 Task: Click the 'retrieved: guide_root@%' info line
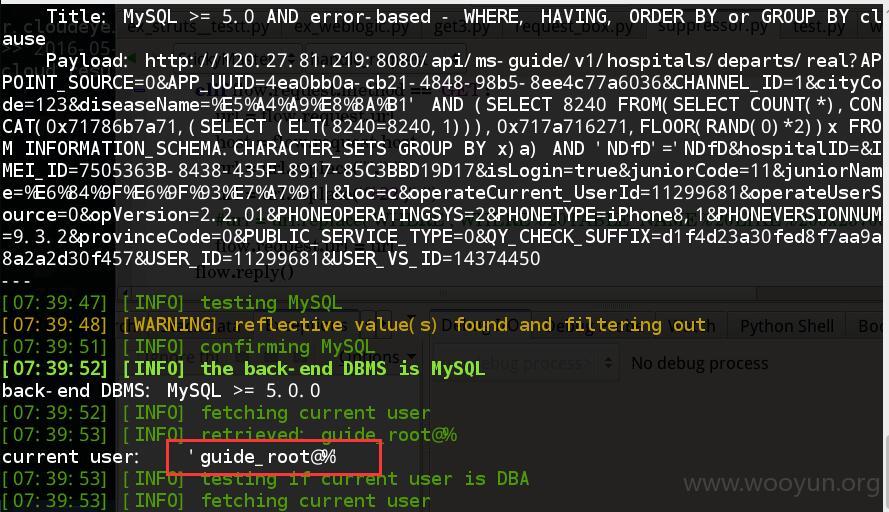point(230,435)
